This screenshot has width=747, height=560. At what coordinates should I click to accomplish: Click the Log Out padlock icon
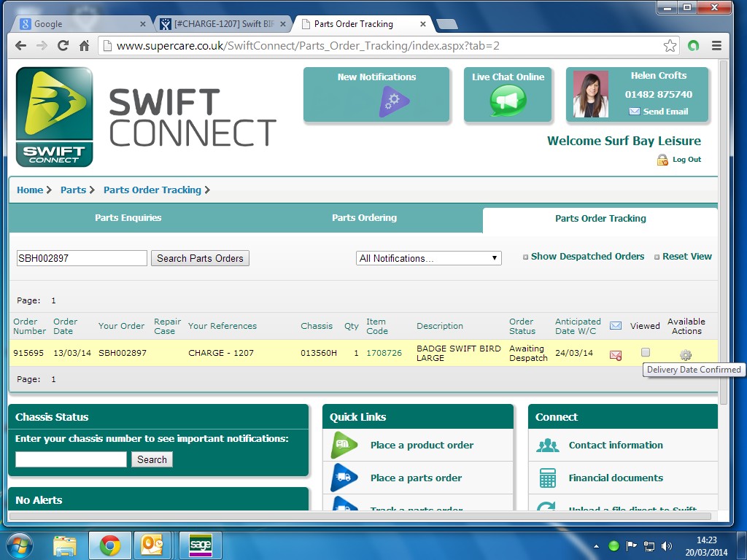(662, 160)
